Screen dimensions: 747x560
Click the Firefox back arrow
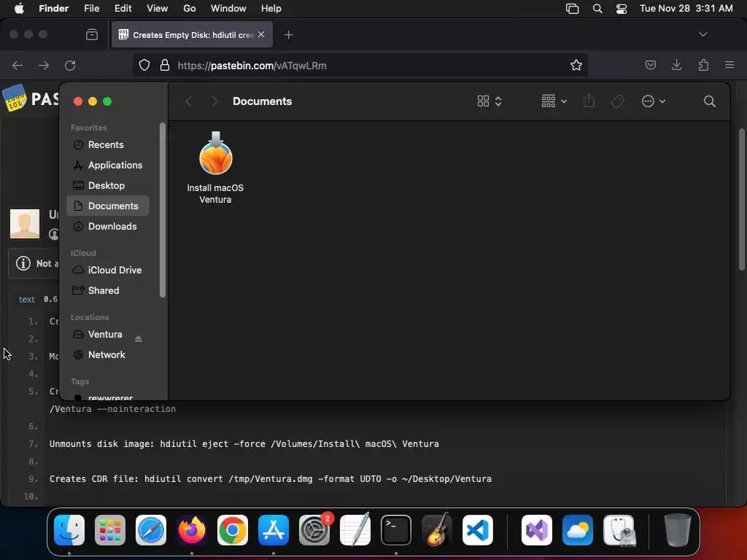tap(18, 66)
